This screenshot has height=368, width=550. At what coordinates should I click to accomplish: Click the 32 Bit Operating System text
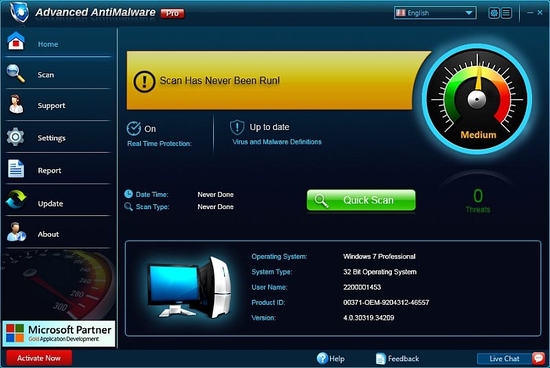point(380,272)
